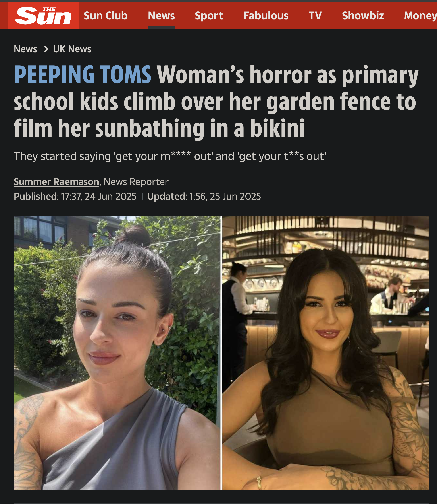The image size is (437, 504).
Task: Open author Summer Raemason's profile
Action: (56, 182)
